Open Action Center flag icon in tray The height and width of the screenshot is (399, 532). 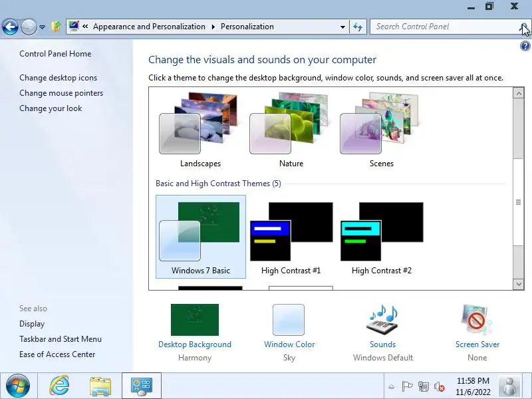(407, 386)
